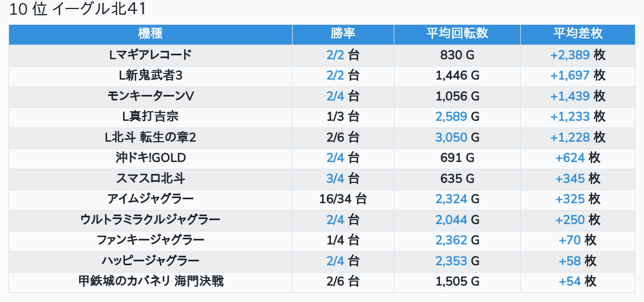This screenshot has height=302, width=644.
Task: Select L北斗 転生の章2 in table
Action: [x=150, y=138]
